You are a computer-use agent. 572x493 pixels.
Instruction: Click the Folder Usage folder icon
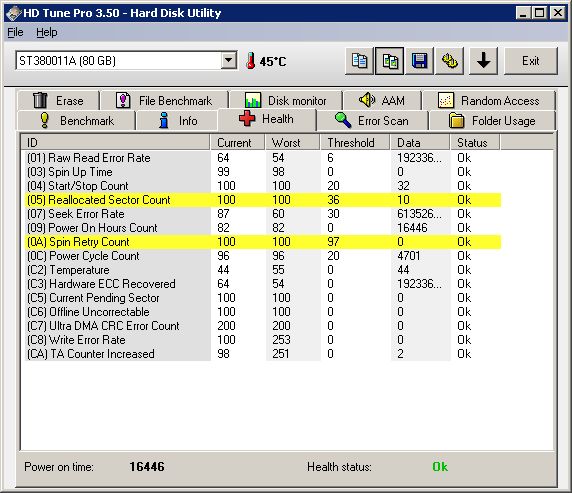[x=456, y=120]
